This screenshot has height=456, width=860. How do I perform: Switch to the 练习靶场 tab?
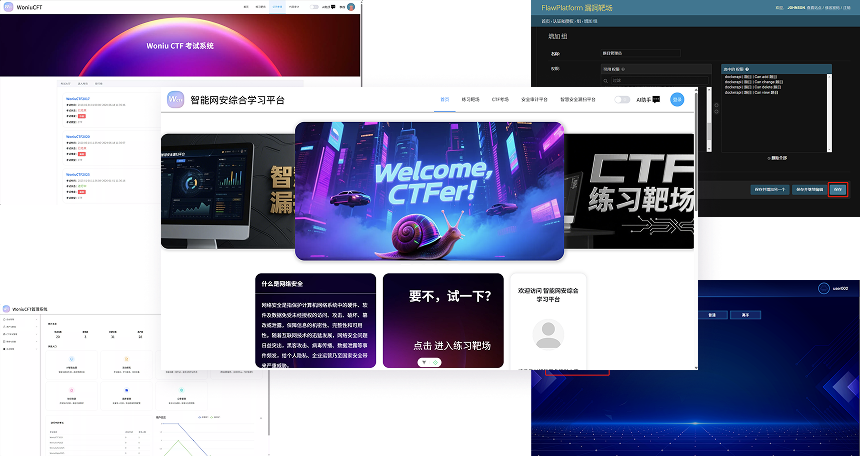click(471, 100)
